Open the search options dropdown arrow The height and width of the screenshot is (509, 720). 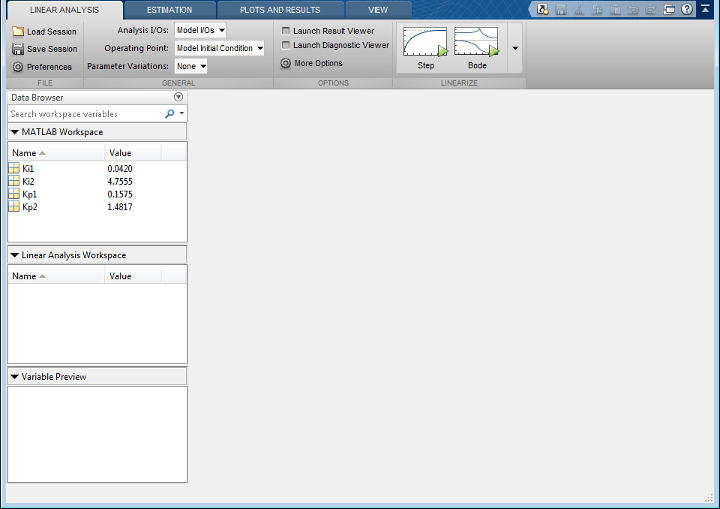182,113
